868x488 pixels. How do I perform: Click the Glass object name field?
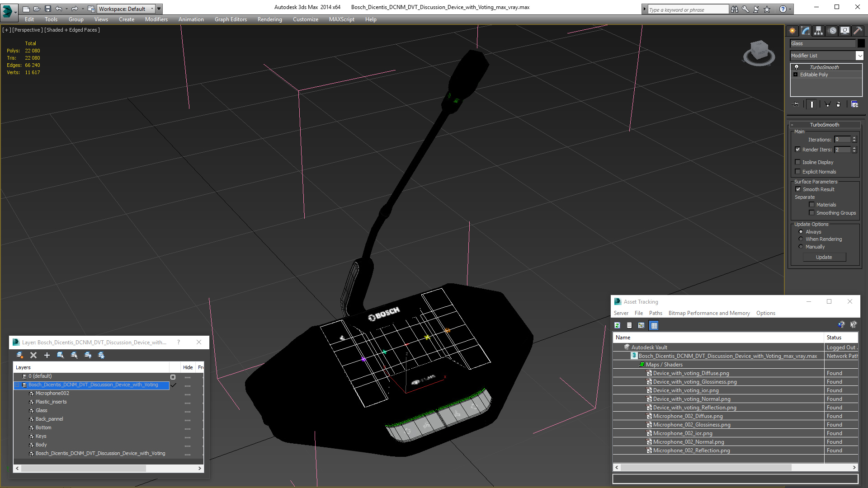pyautogui.click(x=823, y=43)
